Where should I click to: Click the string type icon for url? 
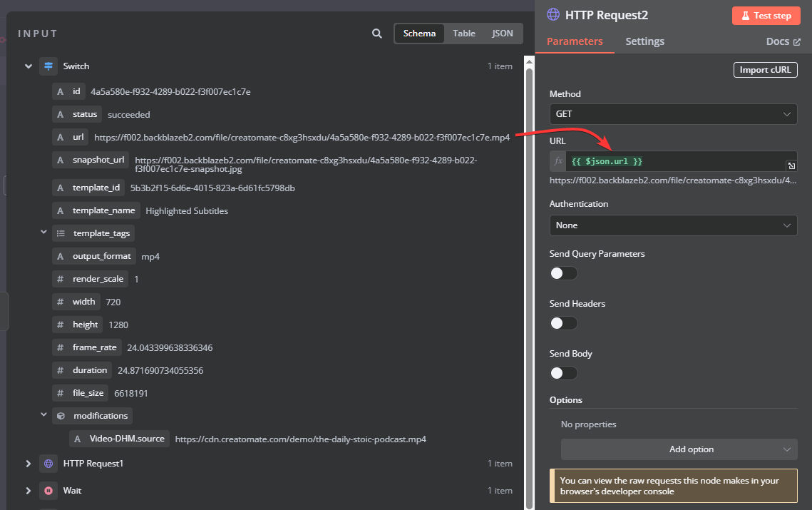61,138
